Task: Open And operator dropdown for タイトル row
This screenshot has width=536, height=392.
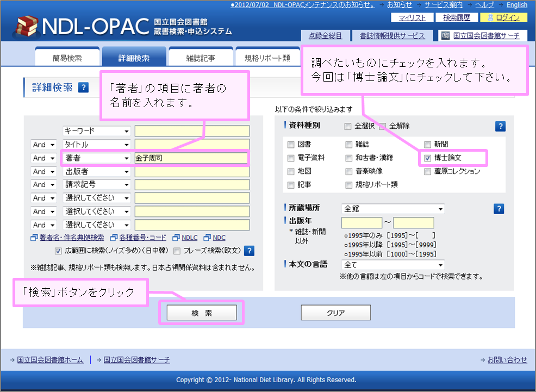Action: (x=43, y=145)
